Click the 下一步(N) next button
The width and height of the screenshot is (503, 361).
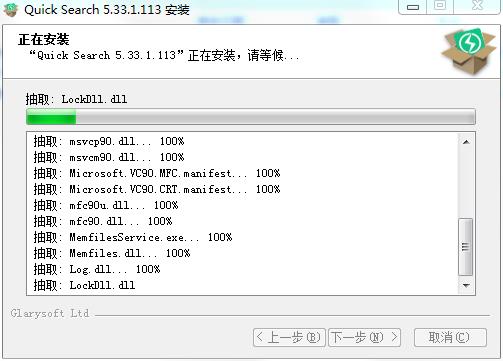tap(364, 337)
